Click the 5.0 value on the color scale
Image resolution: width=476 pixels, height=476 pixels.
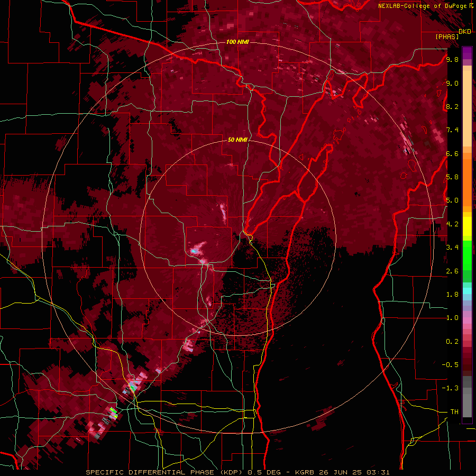pyautogui.click(x=452, y=200)
